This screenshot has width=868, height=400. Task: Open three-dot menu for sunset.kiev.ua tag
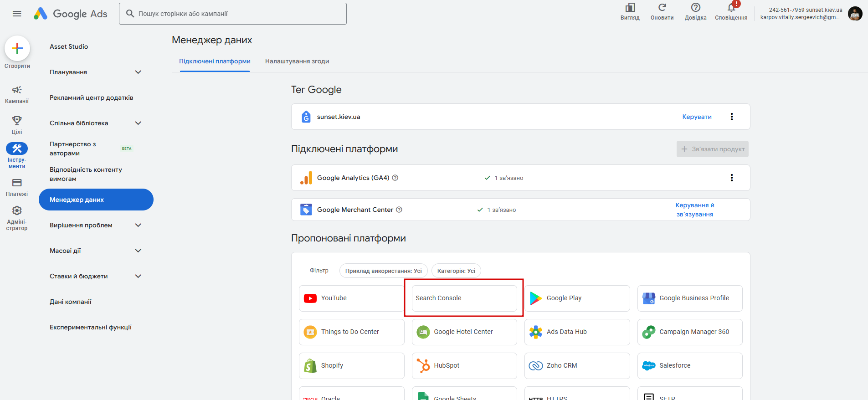(x=732, y=117)
